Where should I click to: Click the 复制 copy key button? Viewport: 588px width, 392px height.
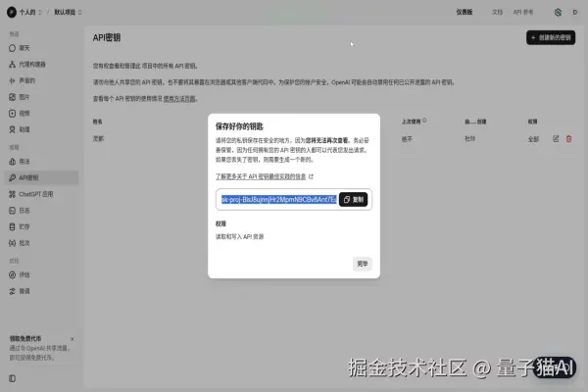pos(353,199)
